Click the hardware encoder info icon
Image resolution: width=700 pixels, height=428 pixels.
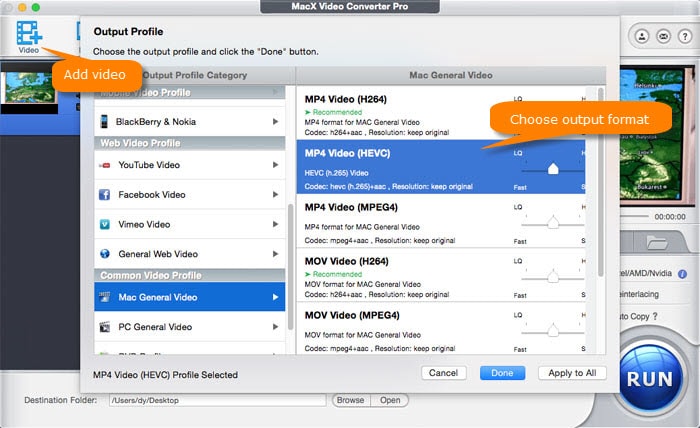tap(682, 274)
